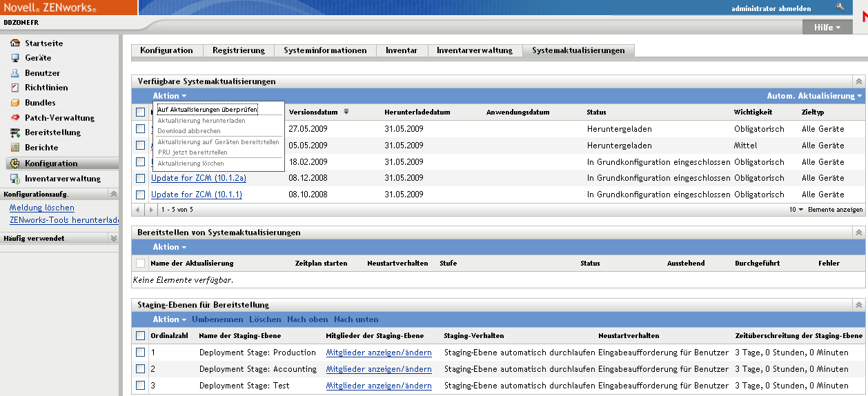This screenshot has height=396, width=868.
Task: Sort by Versionsdatum column arrow
Action: click(x=346, y=112)
